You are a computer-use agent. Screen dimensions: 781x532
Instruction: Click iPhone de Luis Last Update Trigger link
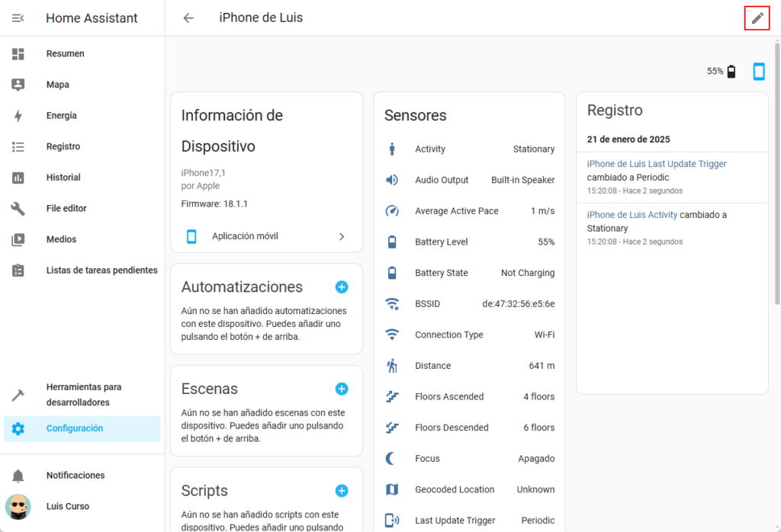pyautogui.click(x=657, y=164)
